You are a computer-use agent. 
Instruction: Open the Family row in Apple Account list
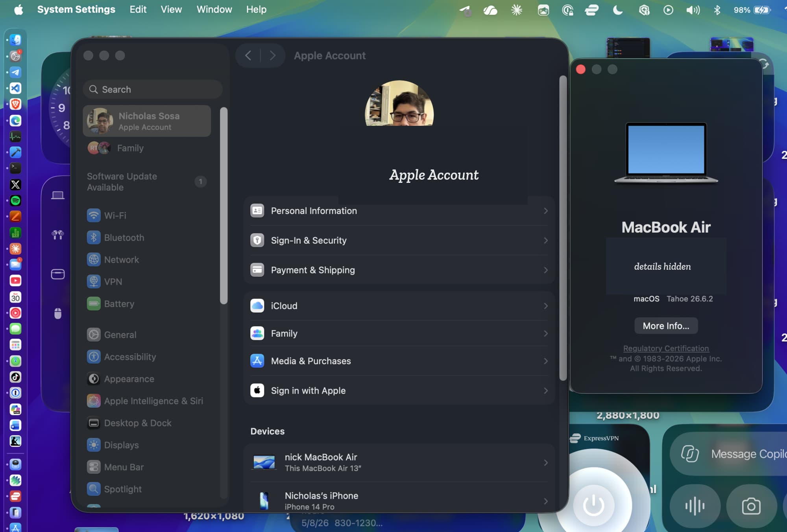[x=399, y=333]
